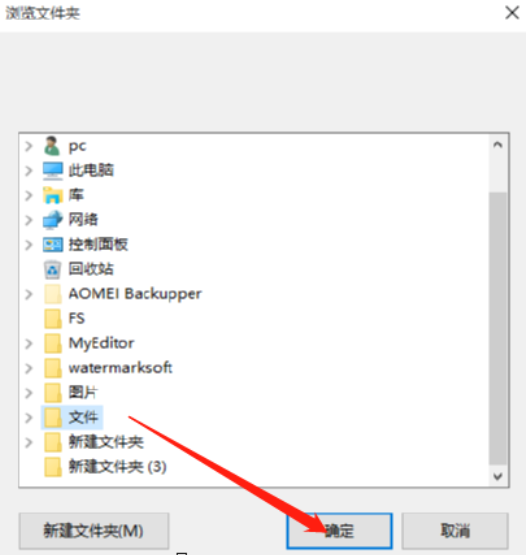Select the FS folder icon
Image resolution: width=526 pixels, height=555 pixels.
click(x=53, y=319)
